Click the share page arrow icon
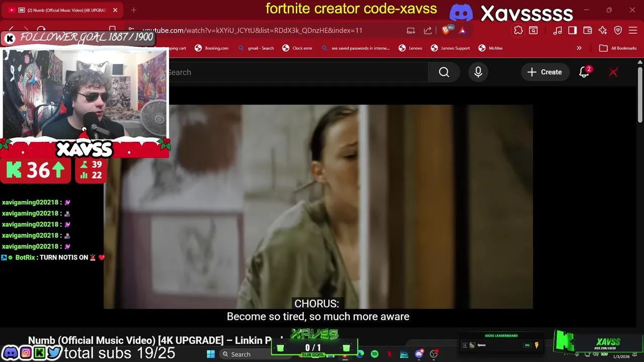This screenshot has width=644, height=362. click(x=428, y=30)
